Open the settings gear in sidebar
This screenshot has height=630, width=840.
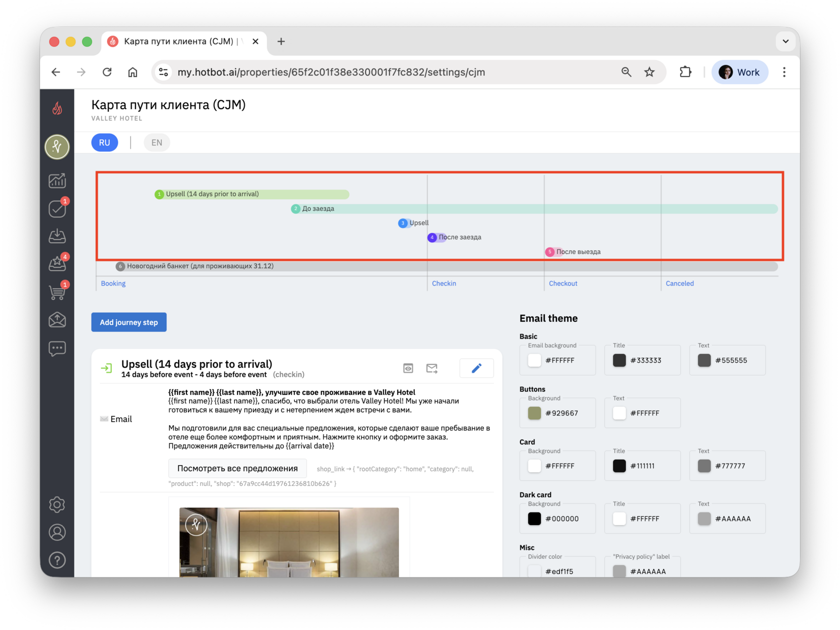pyautogui.click(x=57, y=504)
